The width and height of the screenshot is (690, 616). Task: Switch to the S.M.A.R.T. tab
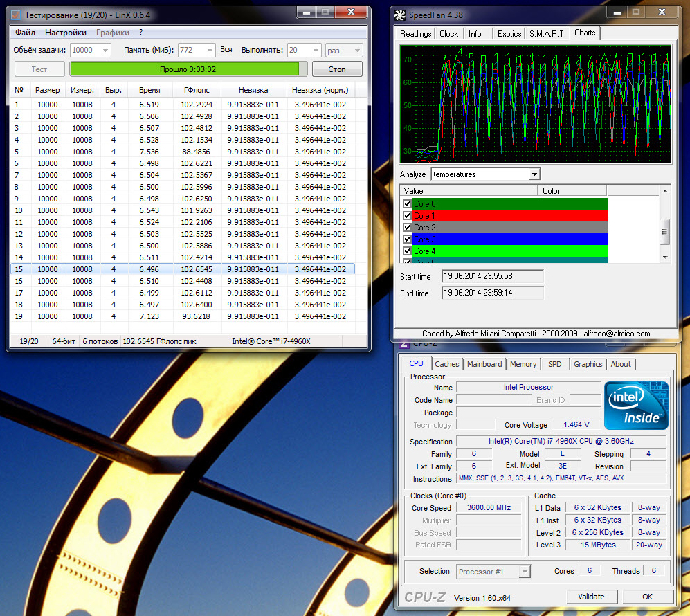click(547, 34)
